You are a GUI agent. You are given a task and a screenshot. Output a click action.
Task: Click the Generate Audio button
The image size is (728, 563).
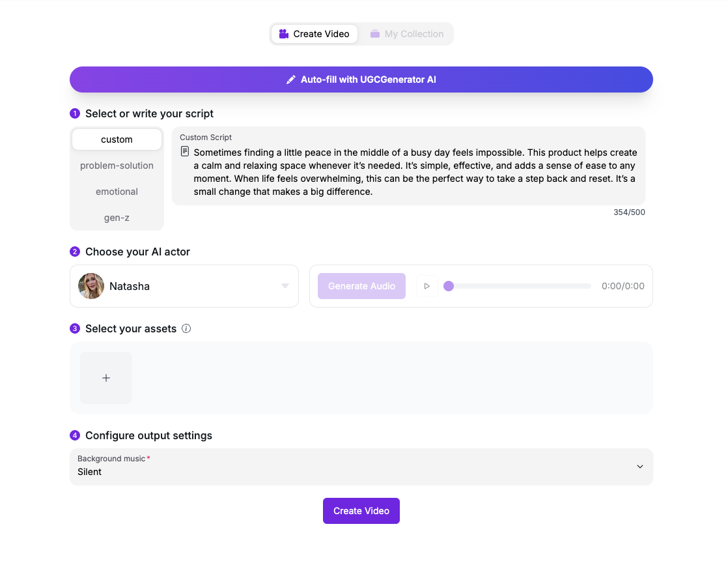pyautogui.click(x=361, y=286)
